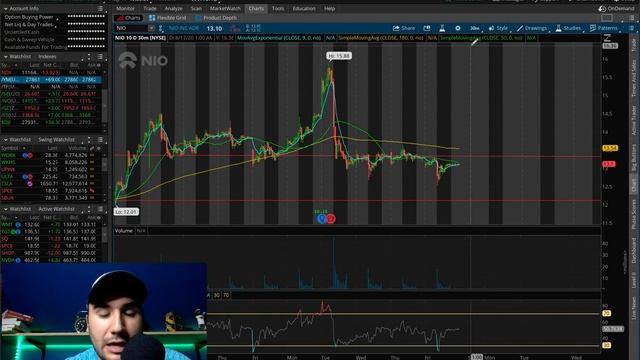The image size is (640, 360).
Task: Click the flask icon in chart toolbar
Action: [x=442, y=28]
